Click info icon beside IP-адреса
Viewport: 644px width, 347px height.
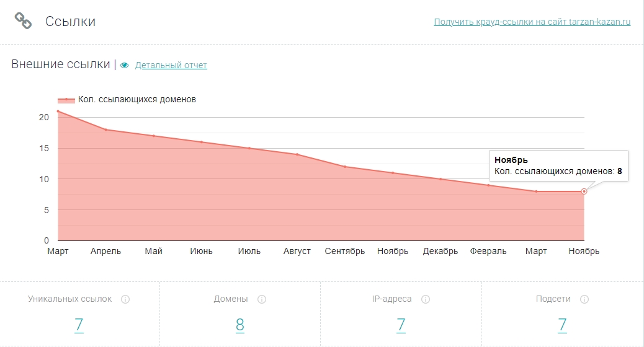pos(426,299)
